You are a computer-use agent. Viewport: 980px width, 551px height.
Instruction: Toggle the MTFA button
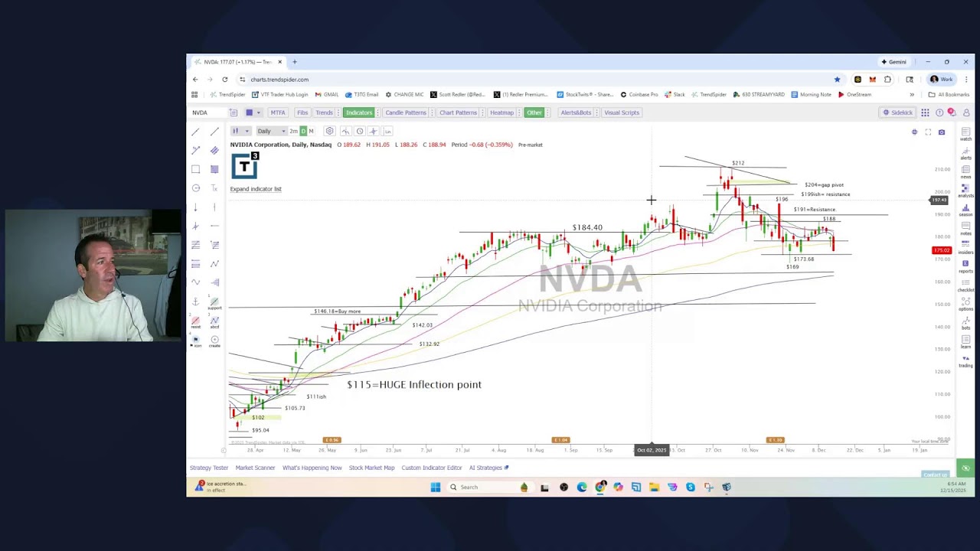pyautogui.click(x=278, y=112)
